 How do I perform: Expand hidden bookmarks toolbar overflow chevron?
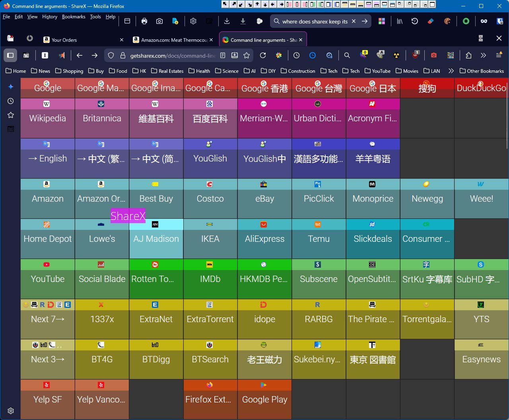coord(451,71)
